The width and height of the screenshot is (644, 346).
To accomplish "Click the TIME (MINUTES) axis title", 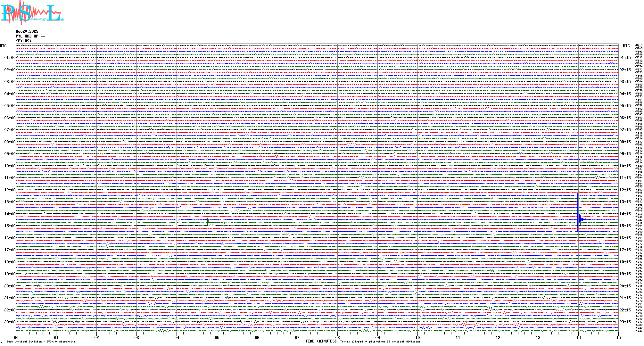I will coord(321,341).
